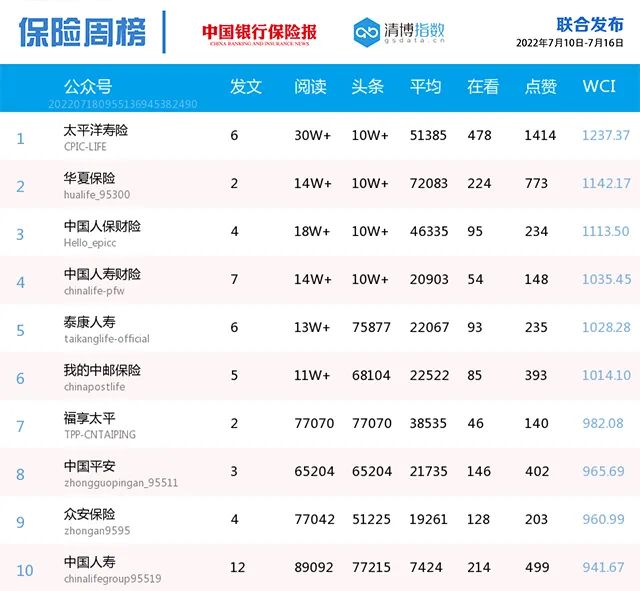Image resolution: width=640 pixels, height=591 pixels.
Task: Click WCI score 941.67
Action: point(603,567)
